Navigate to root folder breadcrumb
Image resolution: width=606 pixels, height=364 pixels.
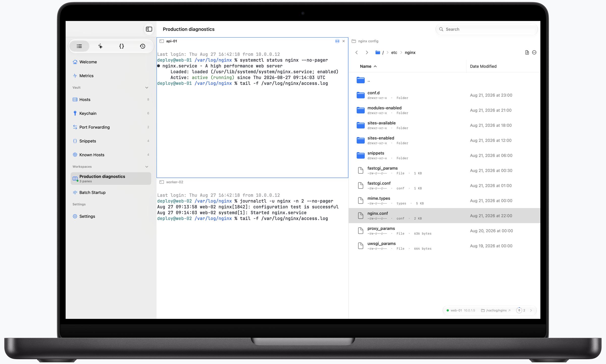coord(380,53)
